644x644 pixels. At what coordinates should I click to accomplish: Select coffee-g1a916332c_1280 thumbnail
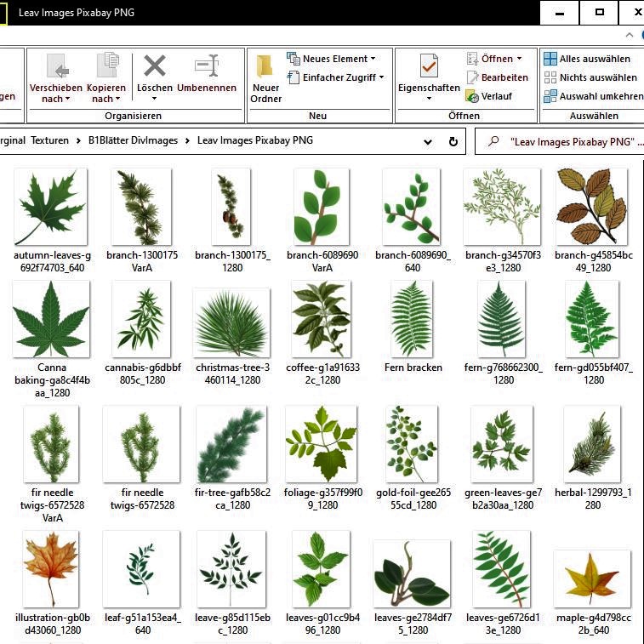(322, 319)
